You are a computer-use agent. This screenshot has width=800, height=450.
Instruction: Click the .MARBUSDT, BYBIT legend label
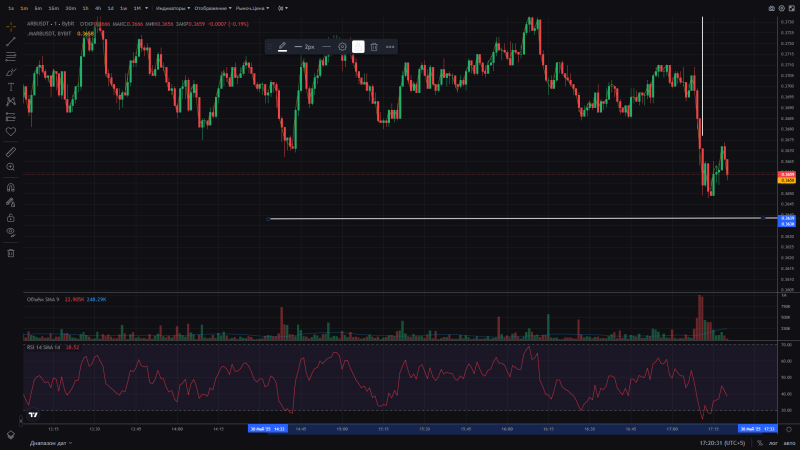49,34
